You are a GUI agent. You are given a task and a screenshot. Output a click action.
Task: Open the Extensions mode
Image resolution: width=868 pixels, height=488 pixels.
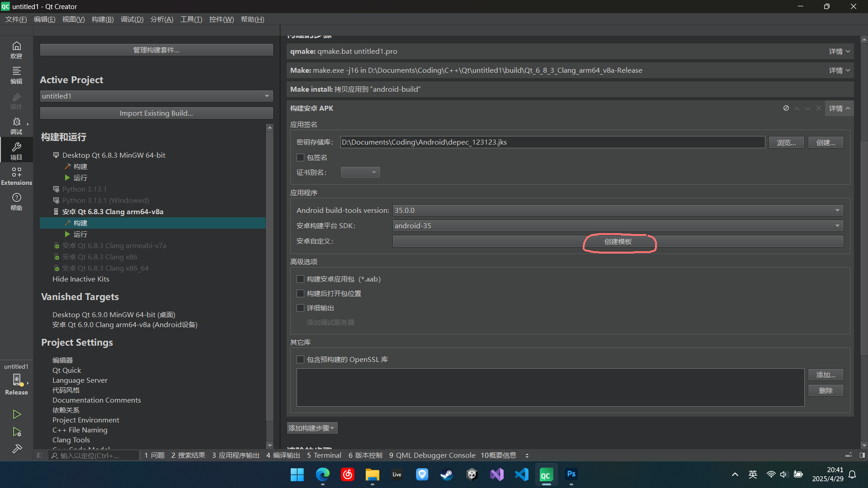click(16, 176)
